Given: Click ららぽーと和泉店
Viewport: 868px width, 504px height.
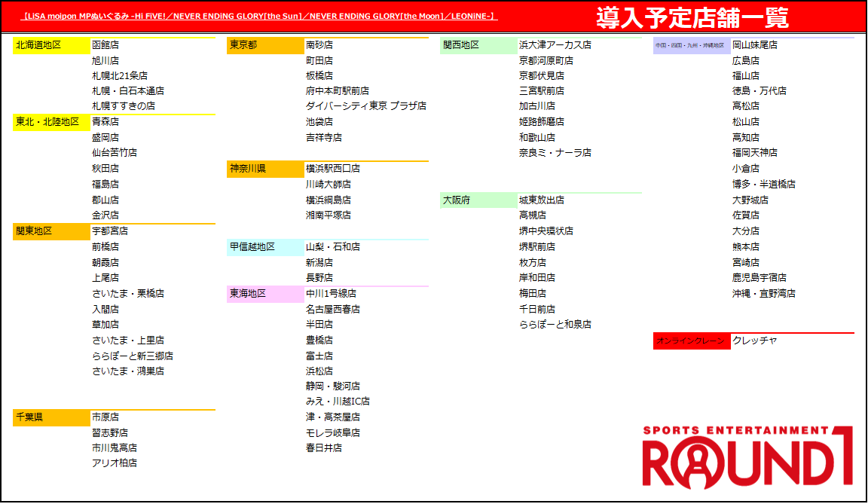Looking at the screenshot, I should pyautogui.click(x=555, y=324).
